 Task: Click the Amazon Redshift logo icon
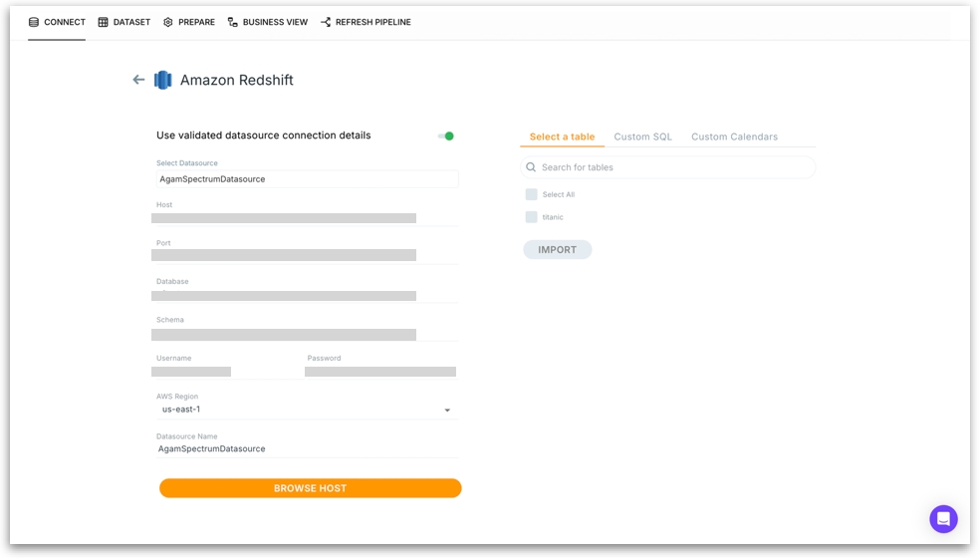click(x=162, y=80)
